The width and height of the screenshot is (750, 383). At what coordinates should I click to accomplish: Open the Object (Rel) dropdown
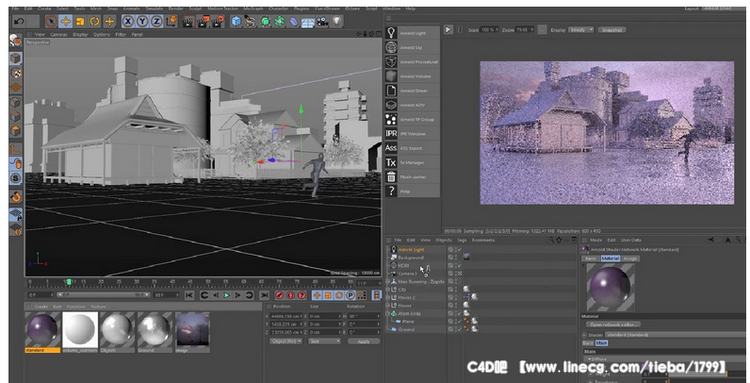(x=286, y=341)
